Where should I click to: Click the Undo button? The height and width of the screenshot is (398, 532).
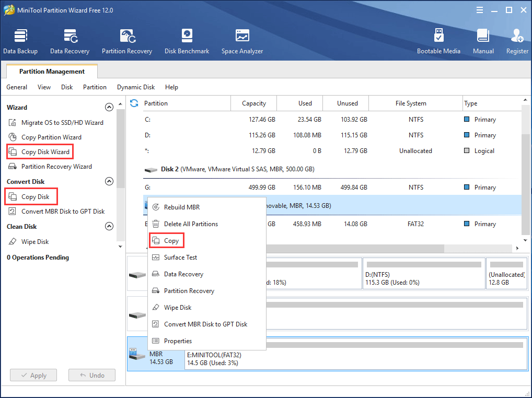pos(92,376)
